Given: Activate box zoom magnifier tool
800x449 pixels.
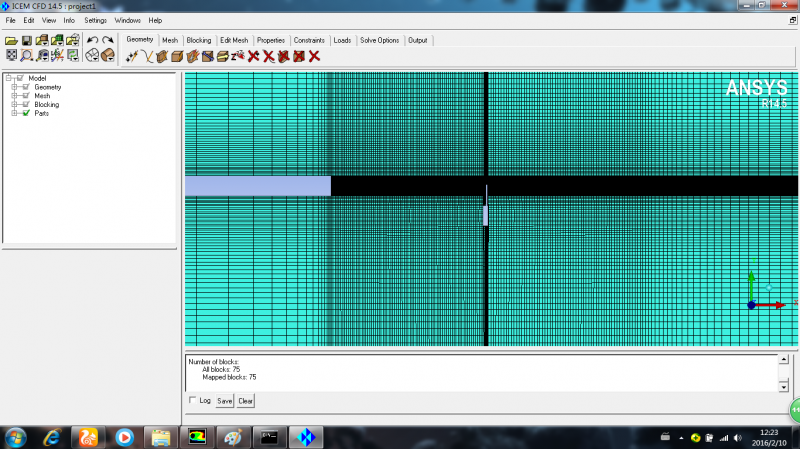Looking at the screenshot, I should 27,55.
